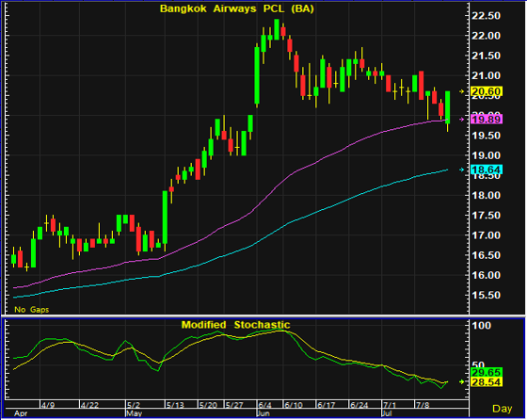527x420 pixels.
Task: Click the 21.00 price axis label
Action: [x=486, y=75]
